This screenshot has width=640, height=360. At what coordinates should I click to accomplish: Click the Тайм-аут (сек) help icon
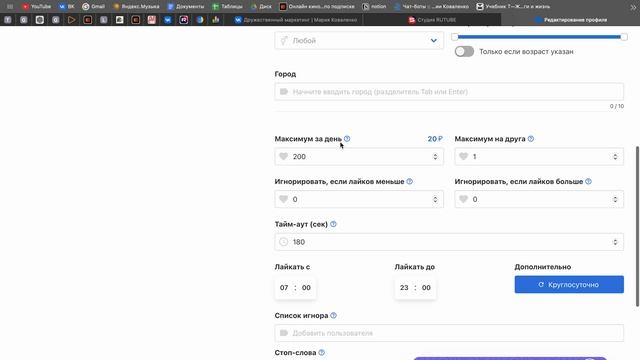tap(333, 224)
